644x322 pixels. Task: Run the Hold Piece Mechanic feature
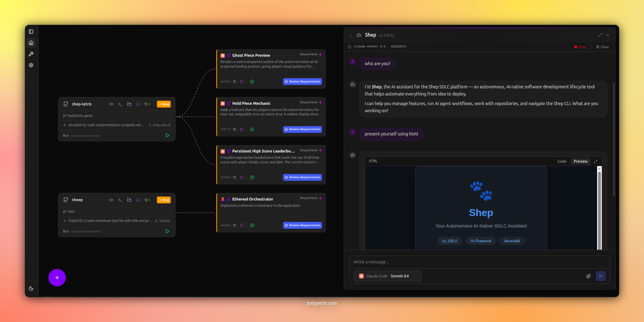click(x=252, y=129)
